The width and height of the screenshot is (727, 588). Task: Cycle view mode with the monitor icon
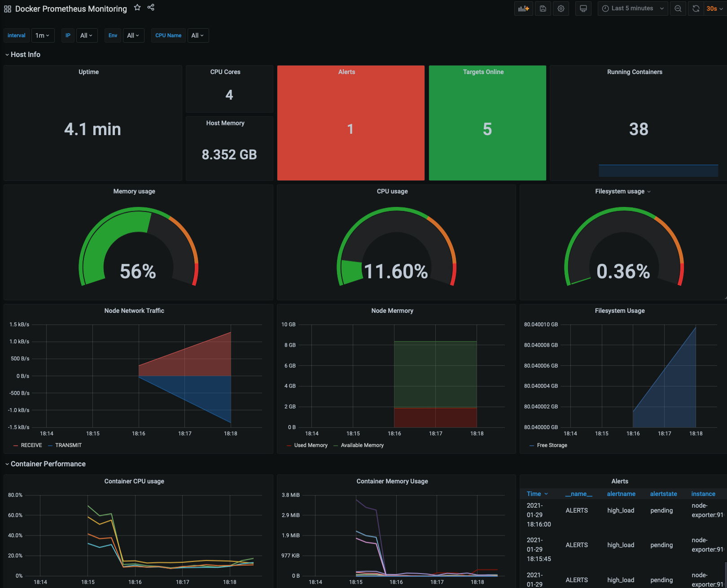[x=583, y=9]
